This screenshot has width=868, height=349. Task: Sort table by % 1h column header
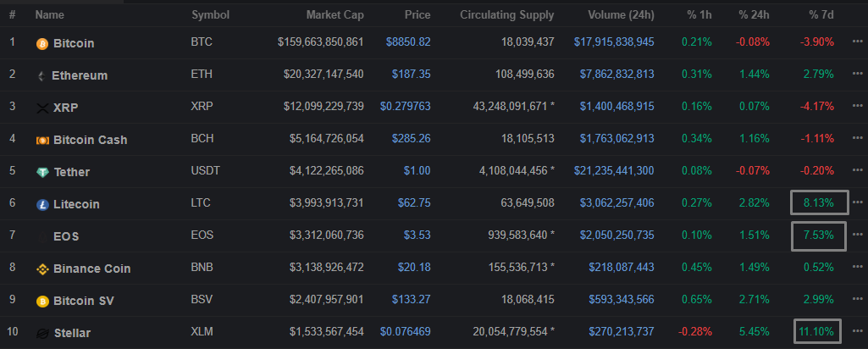point(699,15)
